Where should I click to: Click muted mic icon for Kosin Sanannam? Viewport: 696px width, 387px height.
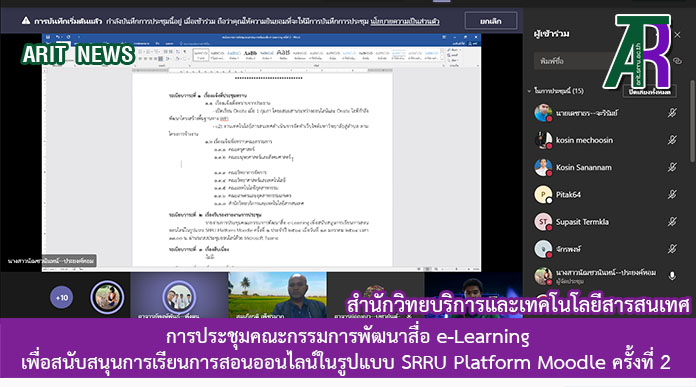tap(672, 167)
